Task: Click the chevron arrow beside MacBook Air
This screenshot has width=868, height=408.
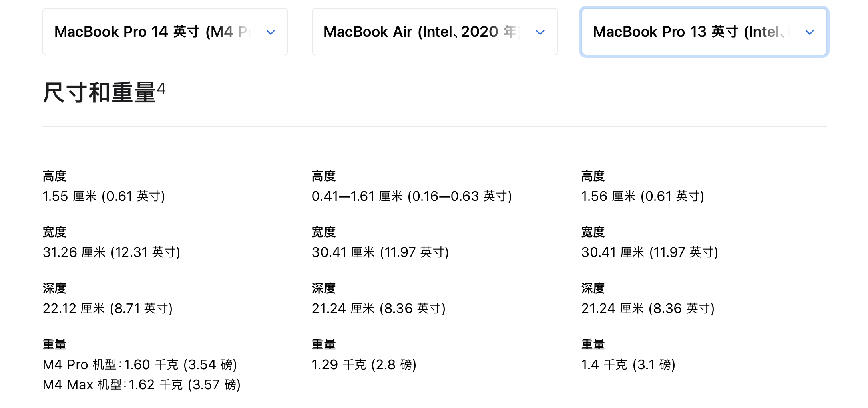Action: [540, 32]
